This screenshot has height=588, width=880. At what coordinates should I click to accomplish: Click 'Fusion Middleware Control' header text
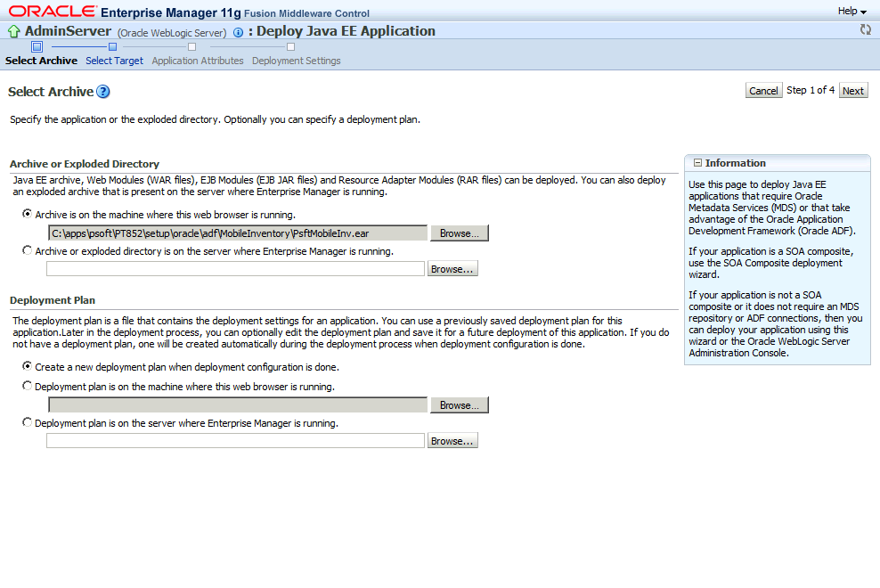pyautogui.click(x=306, y=13)
